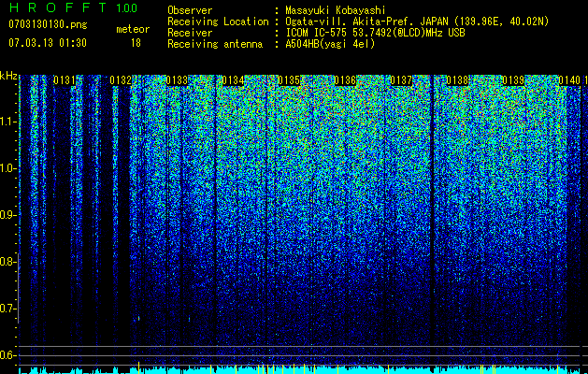Click the 0140 time marker
The height and width of the screenshot is (374, 588).
(x=569, y=80)
